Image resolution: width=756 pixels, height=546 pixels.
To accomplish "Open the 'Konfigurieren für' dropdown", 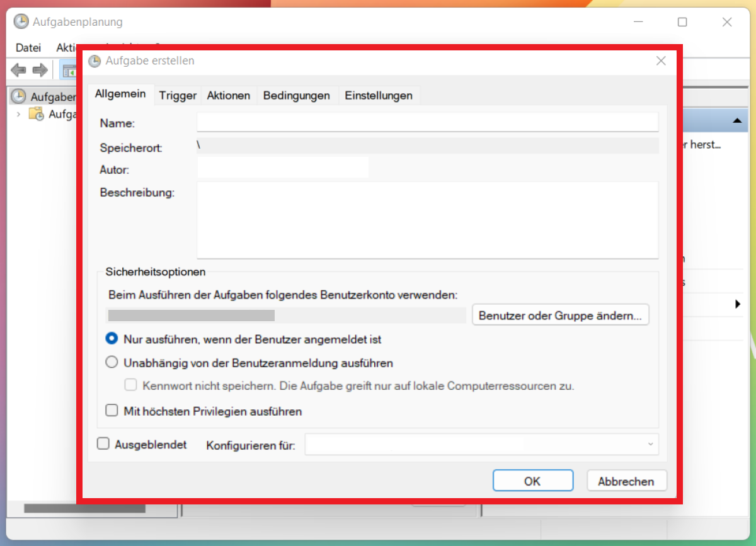I will tap(482, 444).
